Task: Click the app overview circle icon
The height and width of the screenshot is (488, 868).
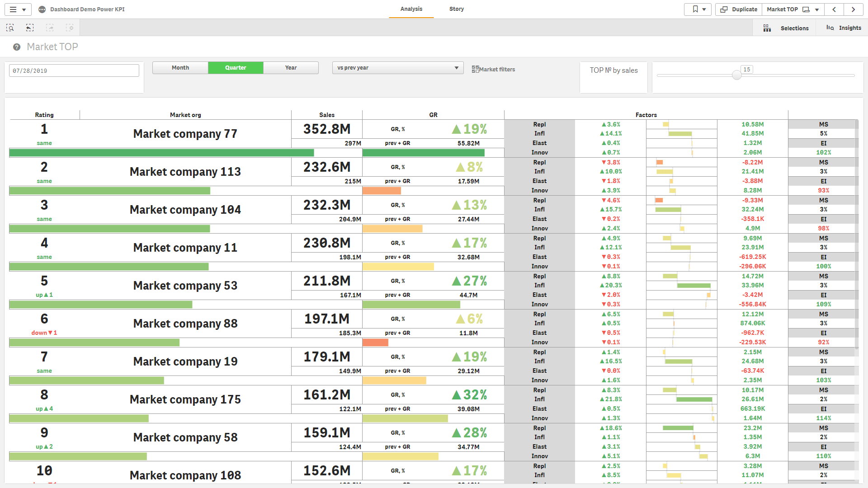Action: coord(42,9)
